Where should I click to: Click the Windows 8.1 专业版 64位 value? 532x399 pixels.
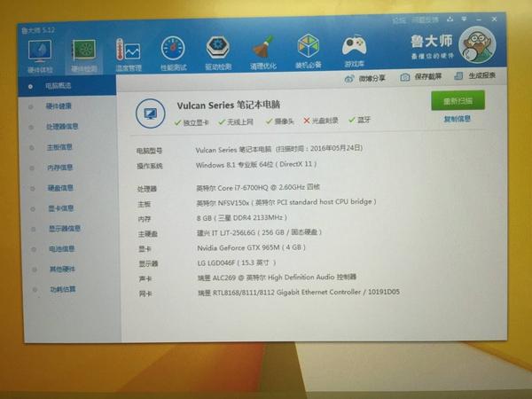(x=234, y=165)
